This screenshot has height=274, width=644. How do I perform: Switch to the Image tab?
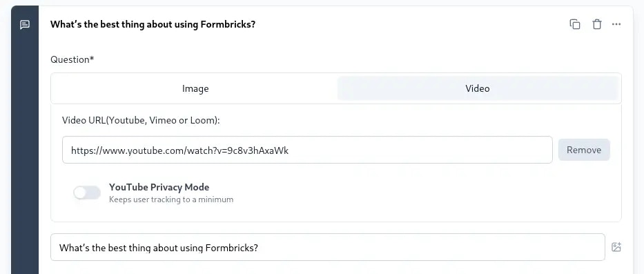[195, 88]
